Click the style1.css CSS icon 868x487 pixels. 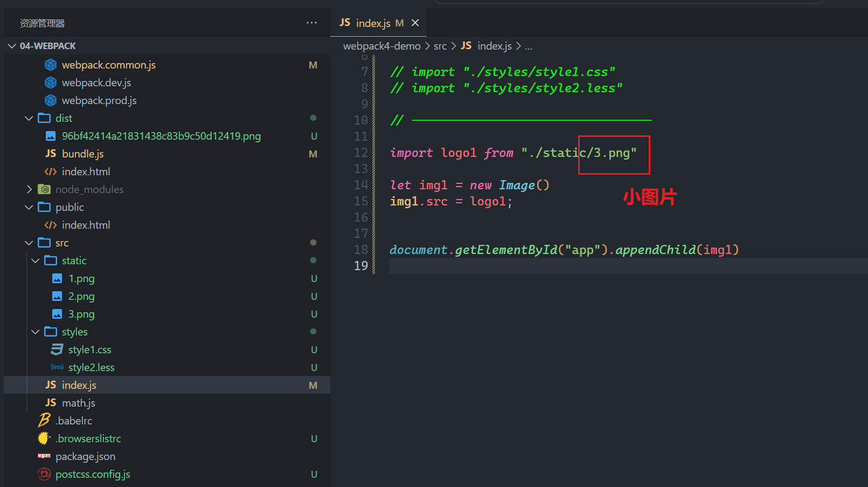coord(57,349)
